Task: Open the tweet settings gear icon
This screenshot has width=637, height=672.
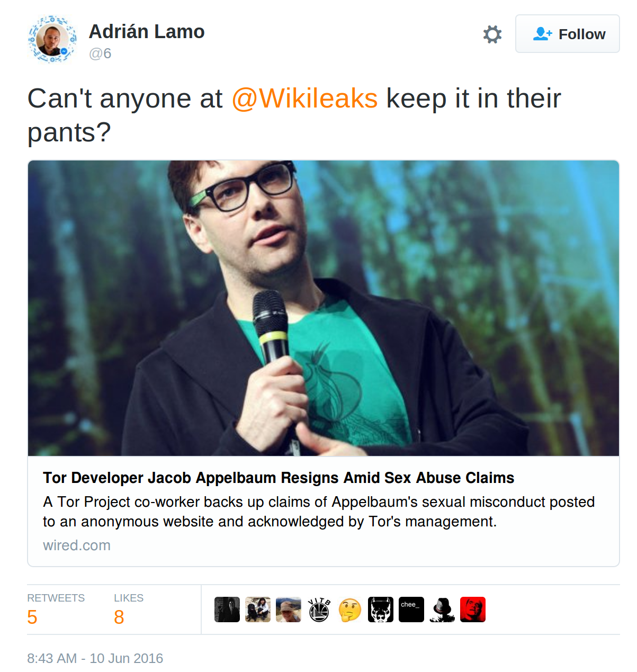Action: pos(492,34)
